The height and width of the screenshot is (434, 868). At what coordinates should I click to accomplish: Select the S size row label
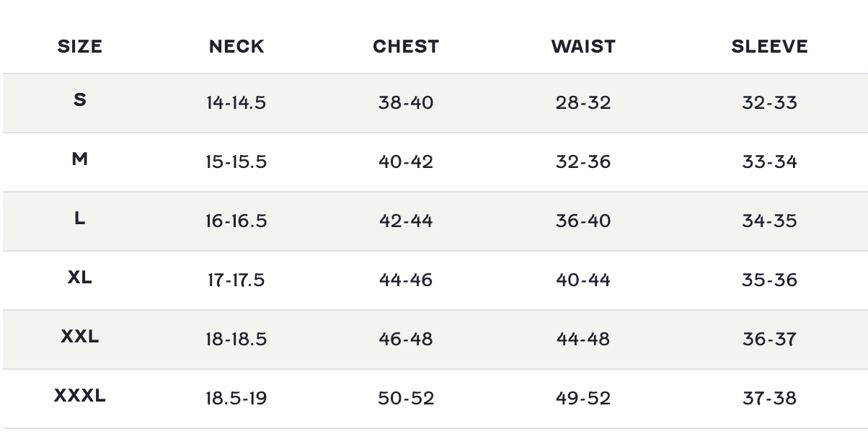(79, 100)
